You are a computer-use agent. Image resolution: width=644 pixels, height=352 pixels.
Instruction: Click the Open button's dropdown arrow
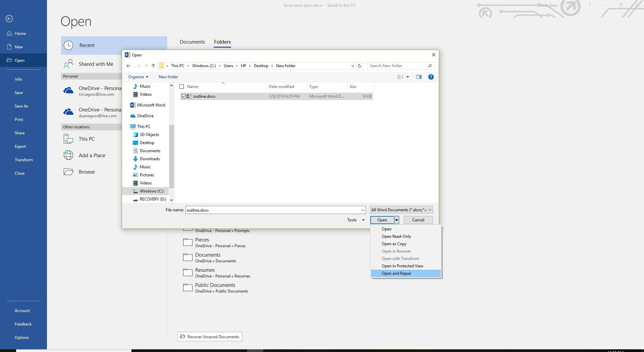pyautogui.click(x=396, y=220)
